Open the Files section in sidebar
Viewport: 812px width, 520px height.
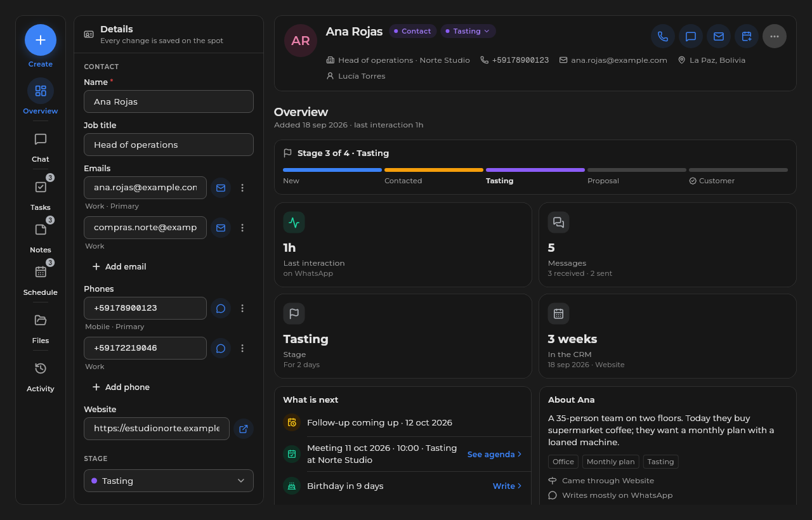point(41,328)
